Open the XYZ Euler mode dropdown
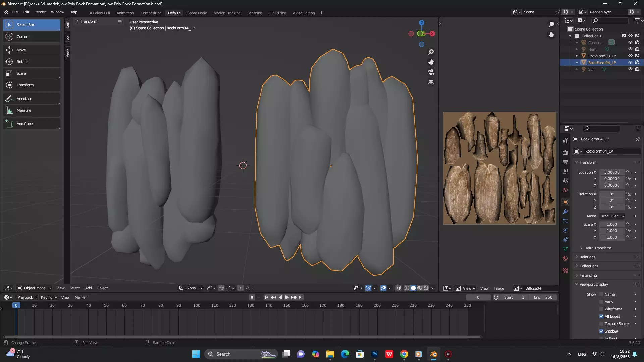Image resolution: width=644 pixels, height=362 pixels. 612,216
